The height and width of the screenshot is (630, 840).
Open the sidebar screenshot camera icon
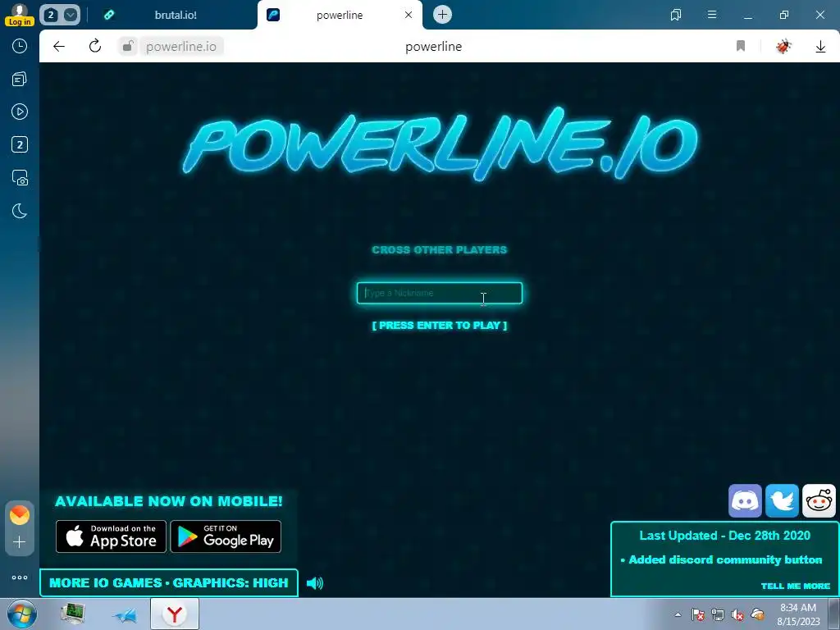[x=20, y=178]
